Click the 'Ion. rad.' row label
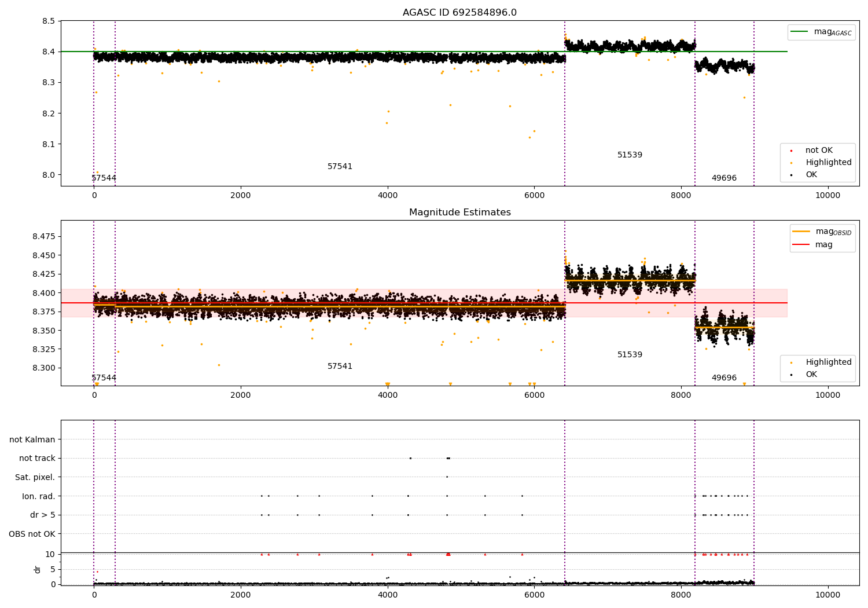This screenshot has width=868, height=608. click(39, 496)
